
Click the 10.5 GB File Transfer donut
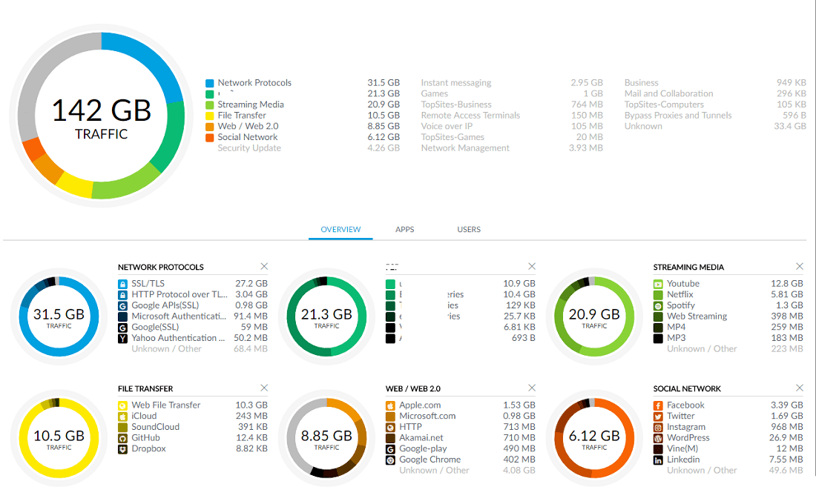pos(59,439)
